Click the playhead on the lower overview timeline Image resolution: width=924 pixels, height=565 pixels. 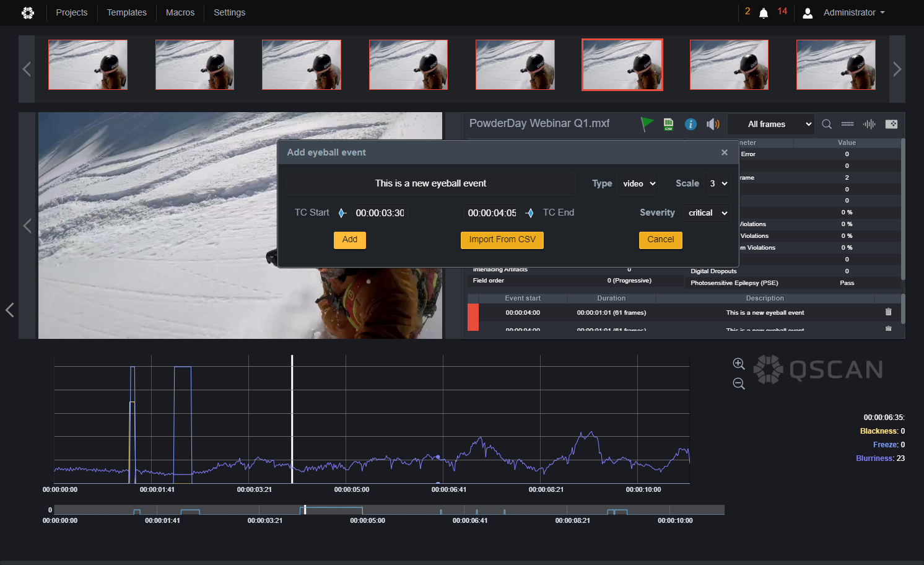pos(305,510)
